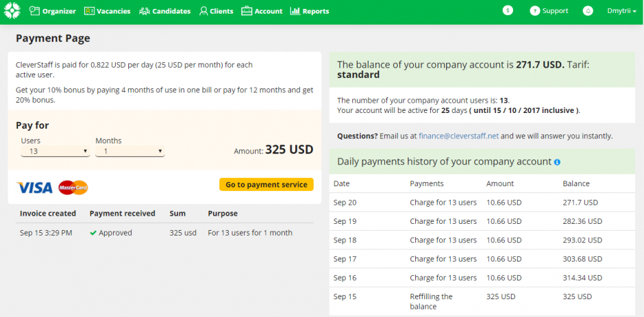Image resolution: width=644 pixels, height=317 pixels.
Task: Open the notifications bell icon
Action: coord(588,11)
